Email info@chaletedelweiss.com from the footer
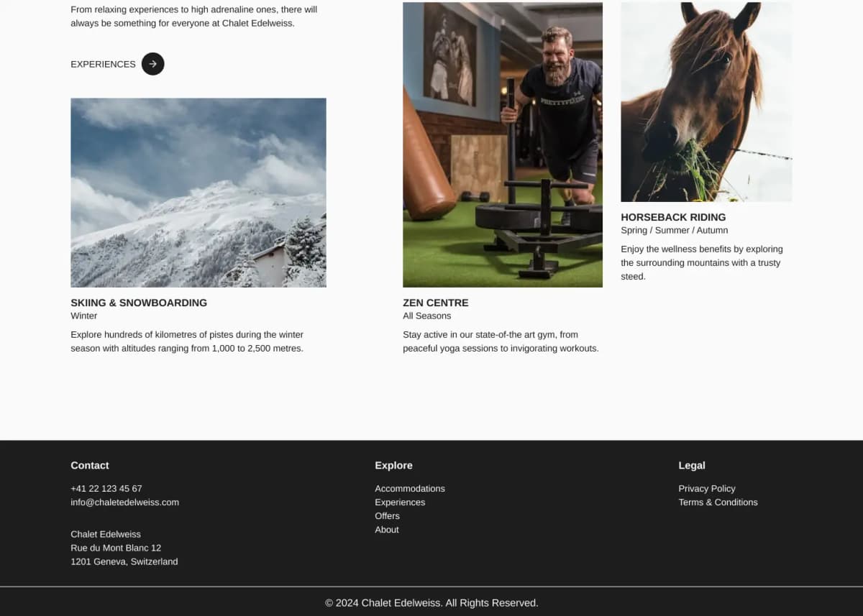 [124, 502]
